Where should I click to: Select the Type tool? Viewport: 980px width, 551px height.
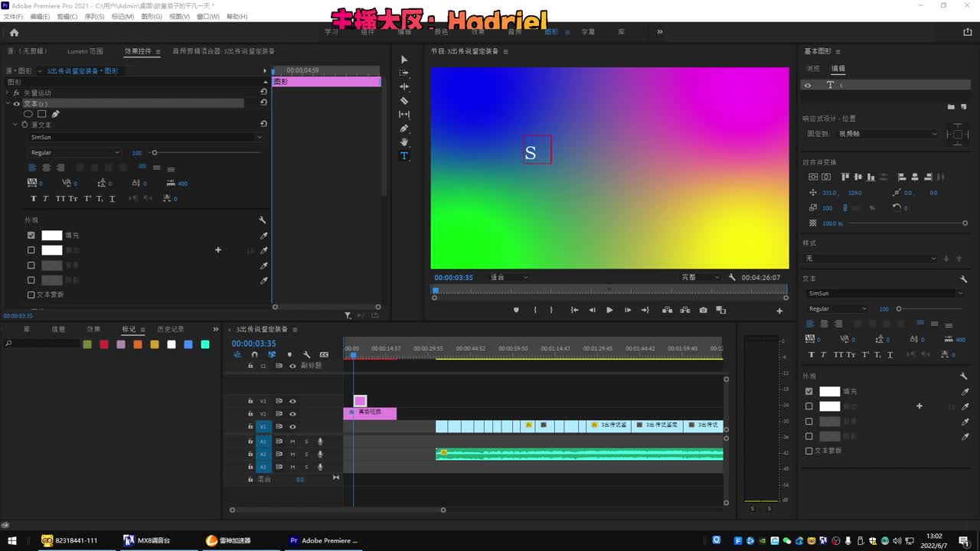tap(404, 155)
